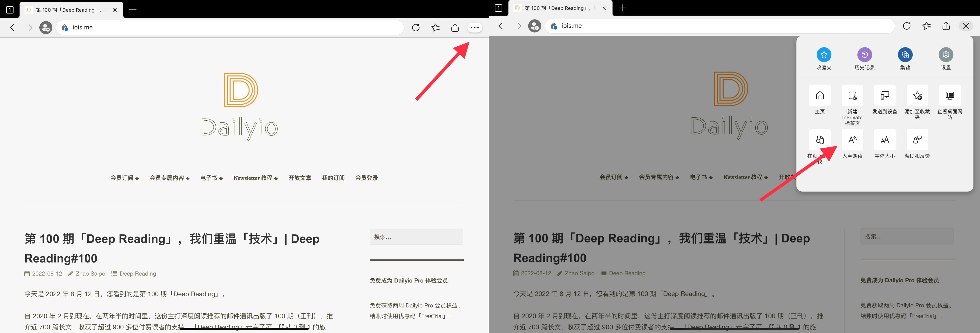Go back in the left browser
Screen dimensions: 980x333
(x=12, y=27)
